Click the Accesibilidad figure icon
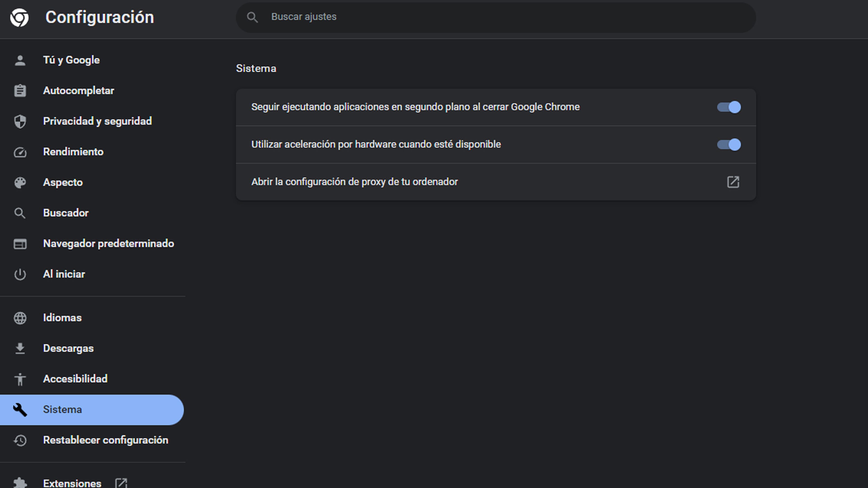 click(x=20, y=379)
